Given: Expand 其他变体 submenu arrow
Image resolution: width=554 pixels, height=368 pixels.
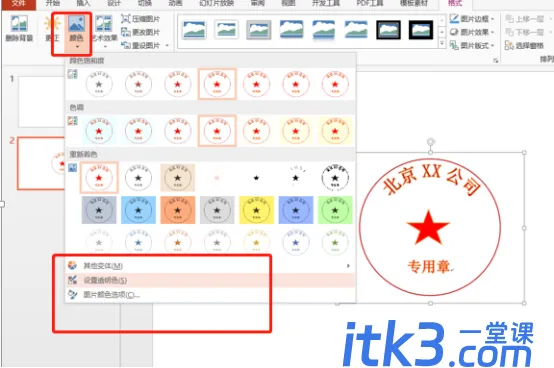Looking at the screenshot, I should coord(348,266).
